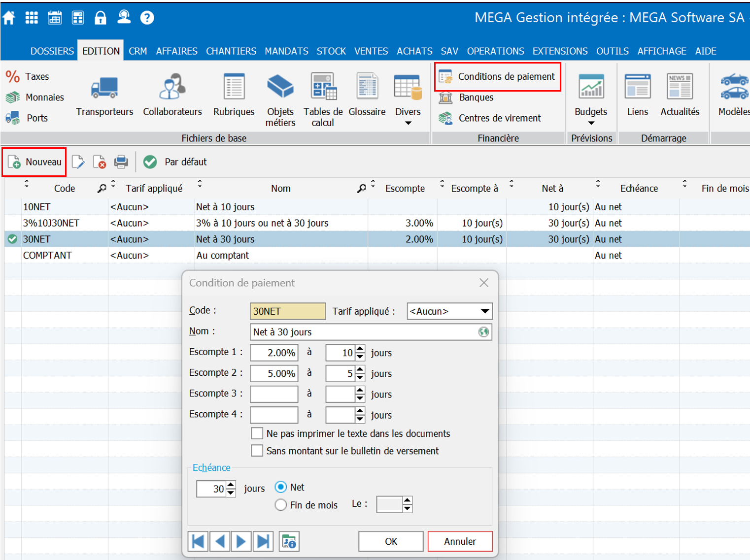Click the Nom text field
The image size is (750, 560).
371,332
